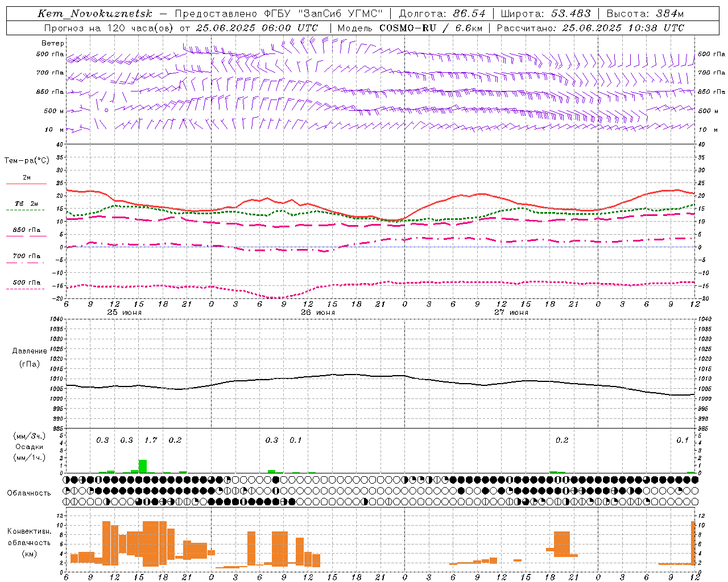The image size is (728, 582).
Task: Click the Модель COSMO-RU / 6.6км label
Action: point(410,28)
